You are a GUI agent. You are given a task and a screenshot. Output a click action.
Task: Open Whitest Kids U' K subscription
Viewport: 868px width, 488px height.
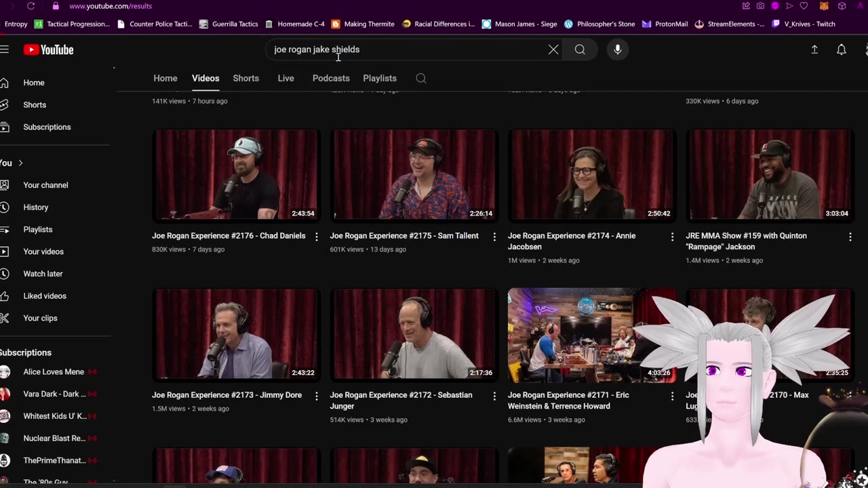click(54, 416)
